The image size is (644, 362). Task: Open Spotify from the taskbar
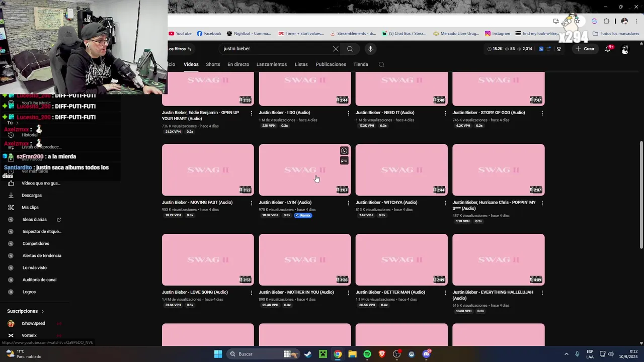(367, 354)
